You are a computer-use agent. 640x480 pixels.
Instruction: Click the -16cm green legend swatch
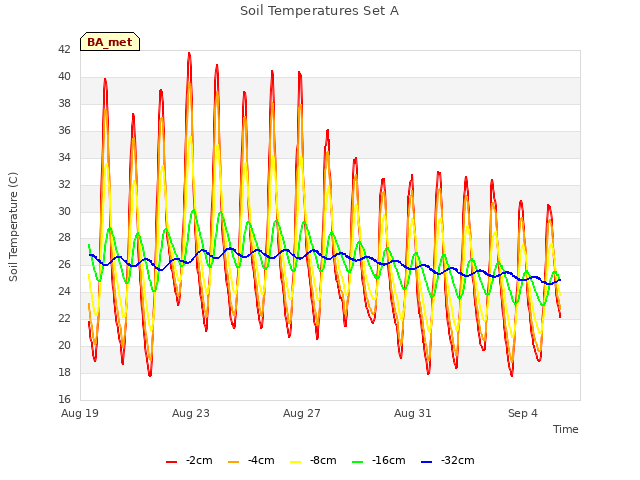click(358, 462)
